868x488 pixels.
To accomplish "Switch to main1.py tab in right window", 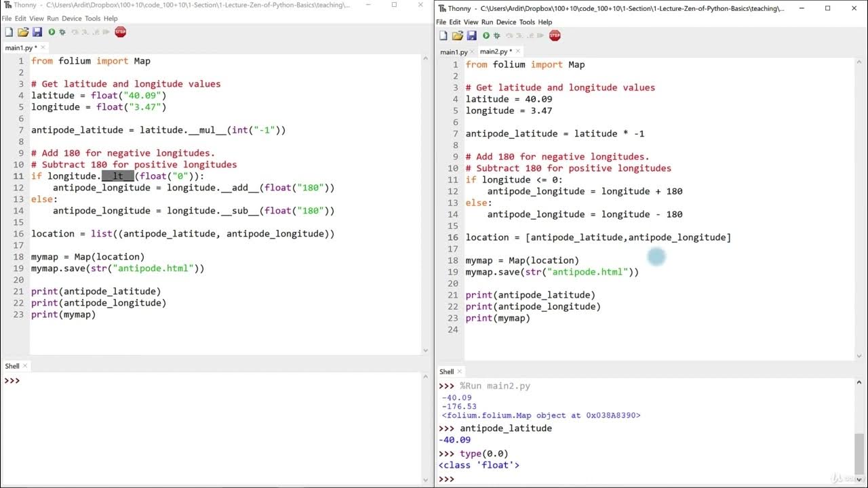I will tap(454, 52).
